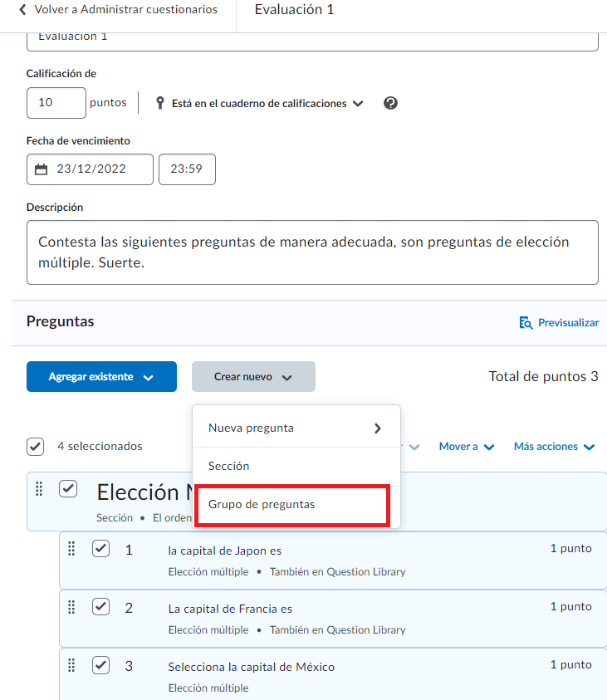Open the Agregar existente dropdown

[x=101, y=377]
